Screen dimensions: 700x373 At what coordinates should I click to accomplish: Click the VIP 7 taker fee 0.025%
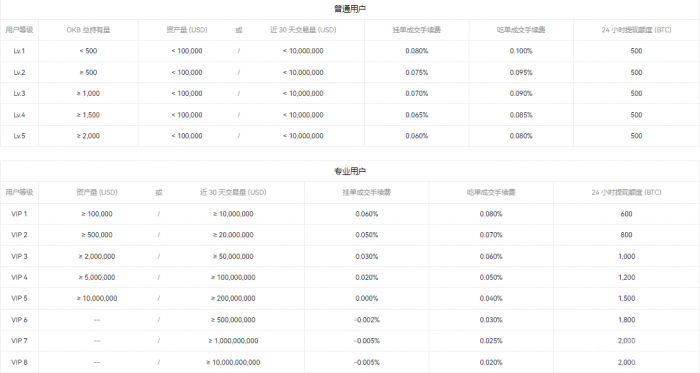coord(491,341)
